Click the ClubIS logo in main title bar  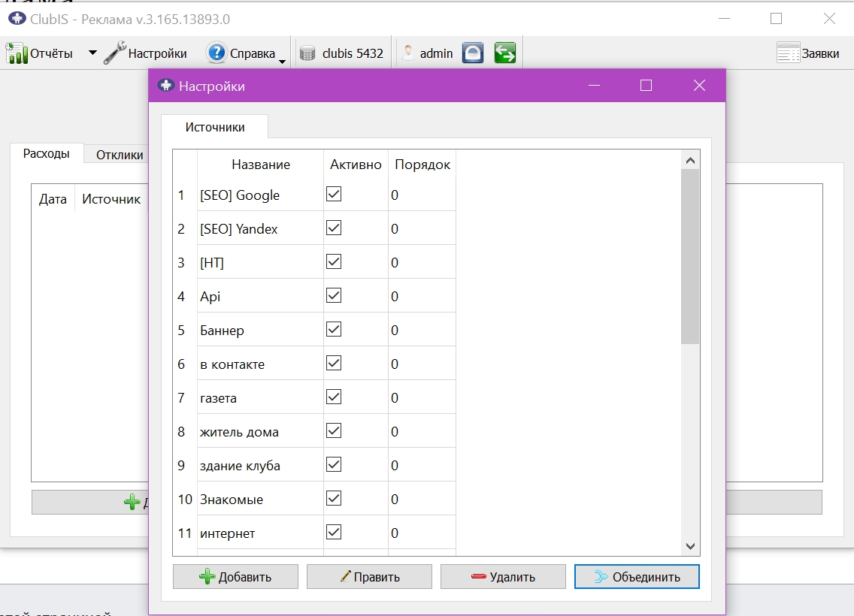pos(17,19)
